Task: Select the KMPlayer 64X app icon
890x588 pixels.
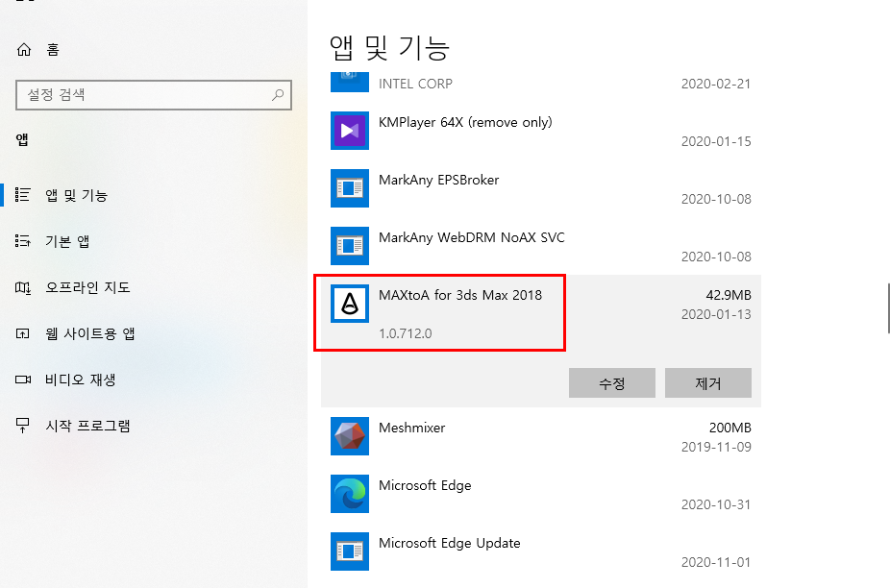Action: (350, 131)
